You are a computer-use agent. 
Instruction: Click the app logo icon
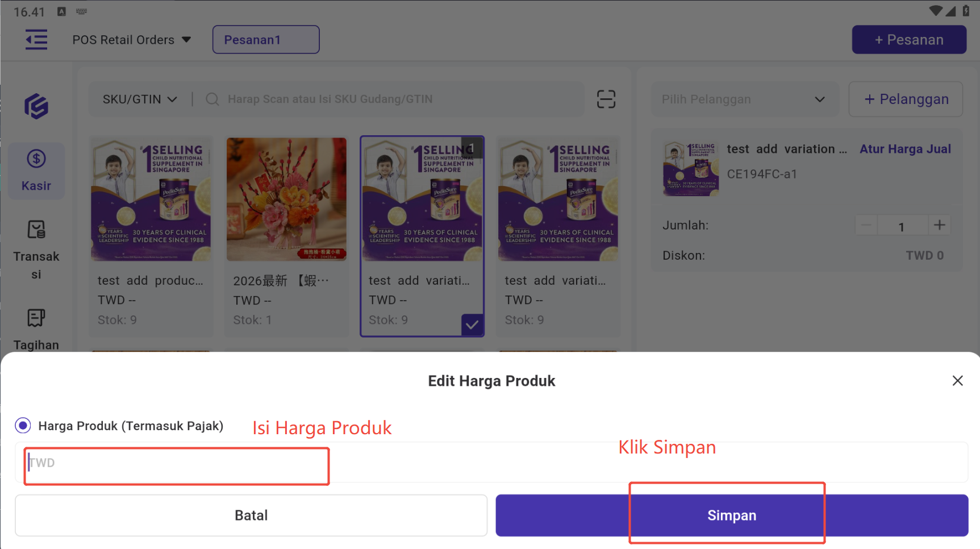click(x=36, y=106)
